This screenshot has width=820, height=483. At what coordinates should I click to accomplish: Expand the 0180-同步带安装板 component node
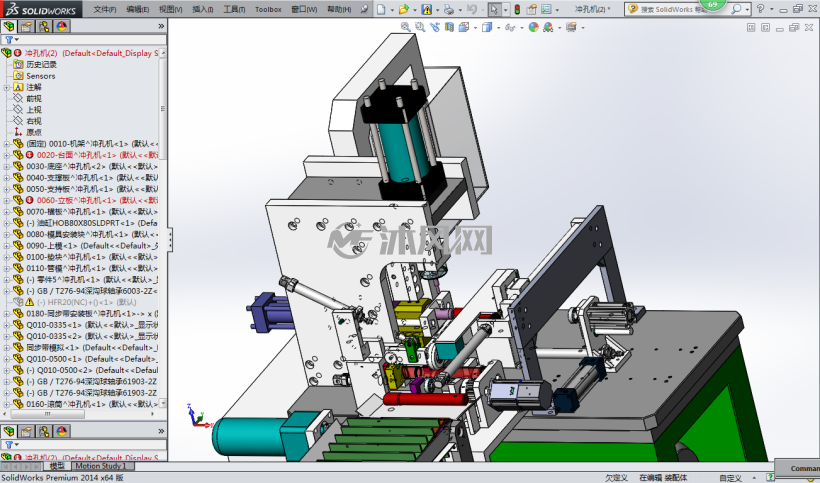pyautogui.click(x=6, y=314)
